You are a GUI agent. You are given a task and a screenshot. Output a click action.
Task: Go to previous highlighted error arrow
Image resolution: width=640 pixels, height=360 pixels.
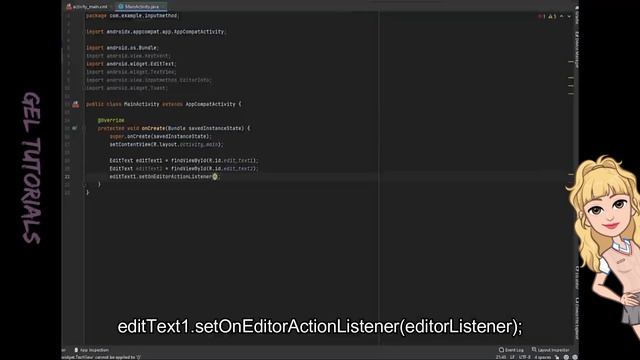[562, 16]
